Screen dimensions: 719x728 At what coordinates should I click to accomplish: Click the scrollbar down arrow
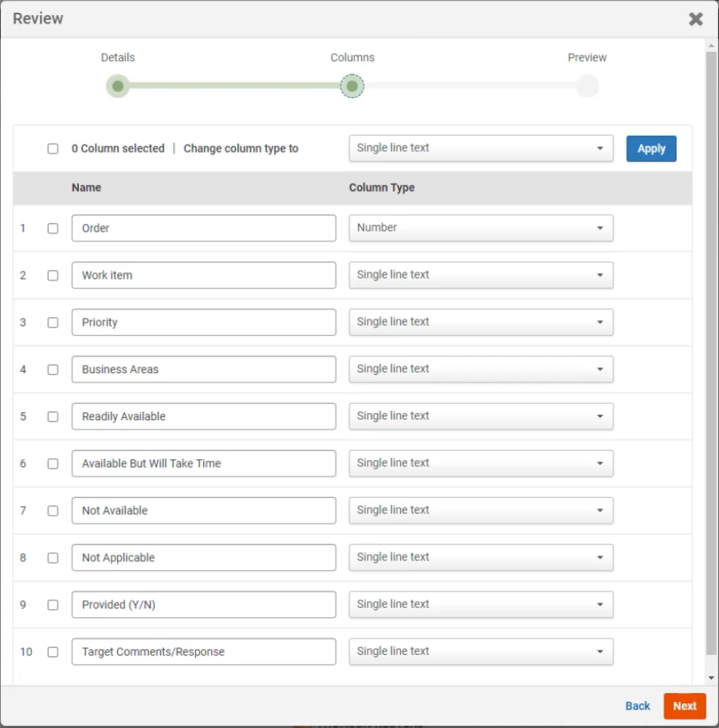click(711, 678)
